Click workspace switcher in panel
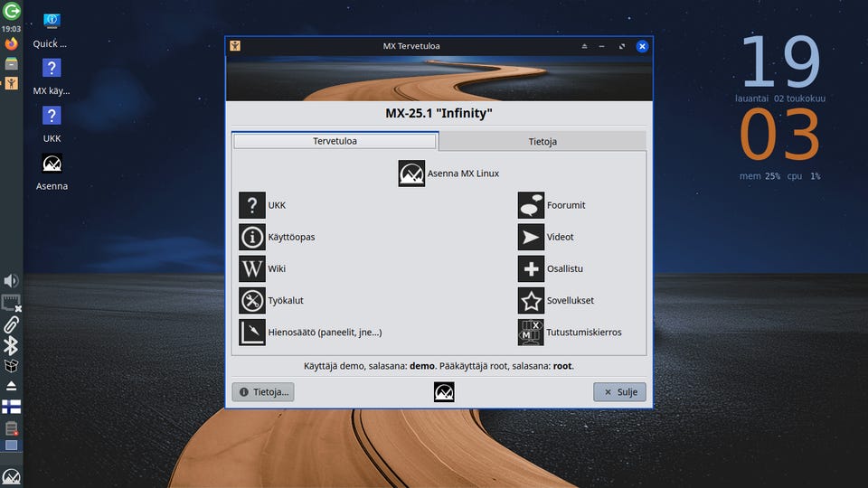The image size is (868, 488). point(11,446)
